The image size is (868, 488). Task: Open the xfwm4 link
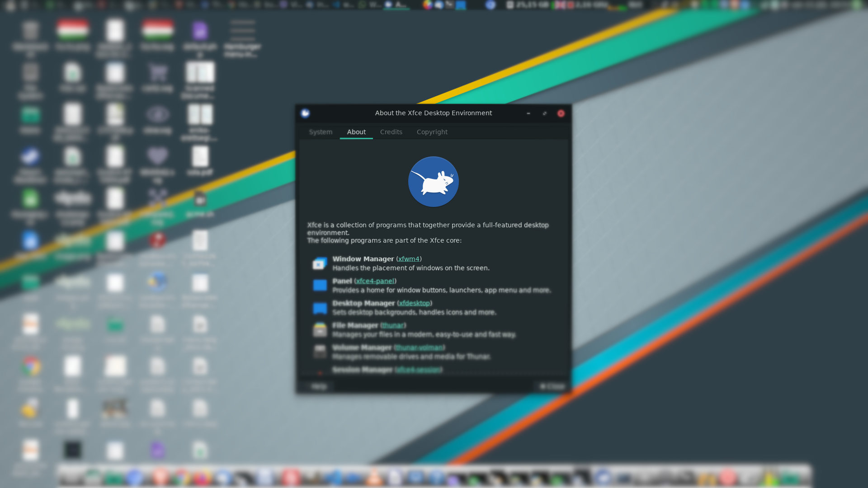tap(409, 259)
